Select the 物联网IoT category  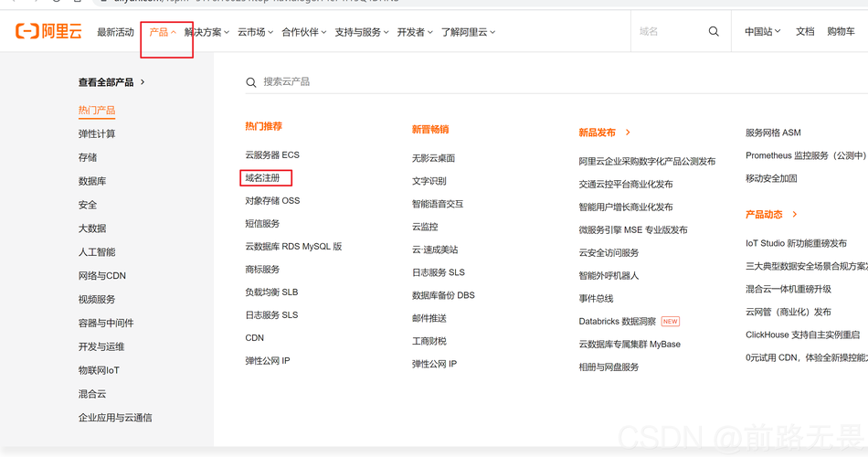point(99,370)
